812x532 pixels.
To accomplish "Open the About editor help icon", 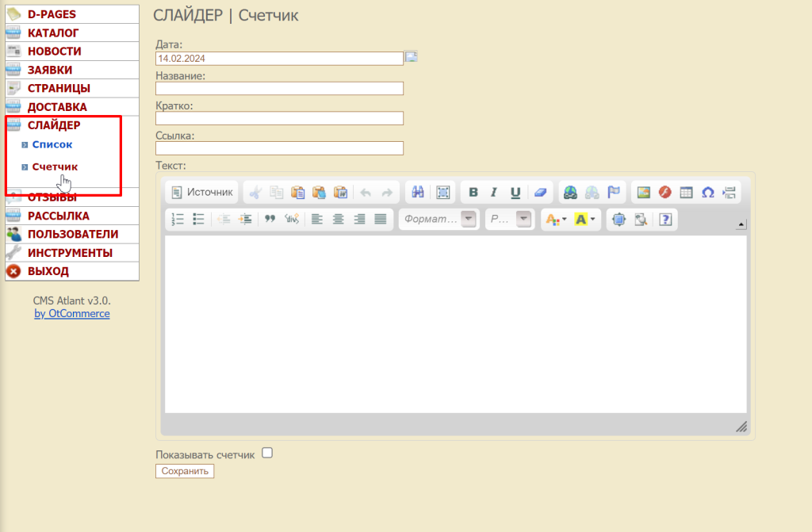I will click(x=665, y=219).
